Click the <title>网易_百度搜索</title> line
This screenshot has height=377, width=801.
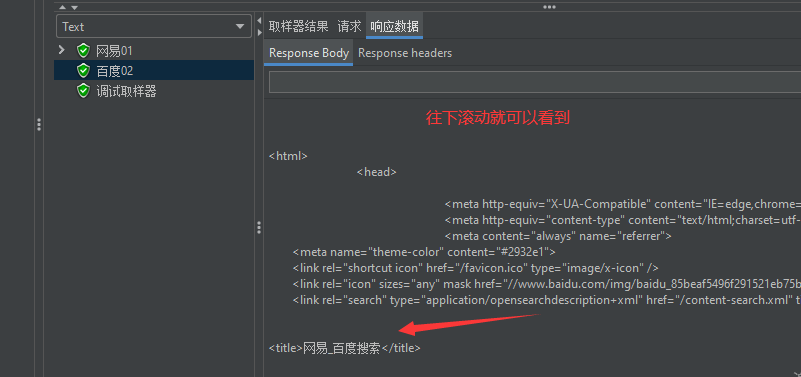point(345,348)
